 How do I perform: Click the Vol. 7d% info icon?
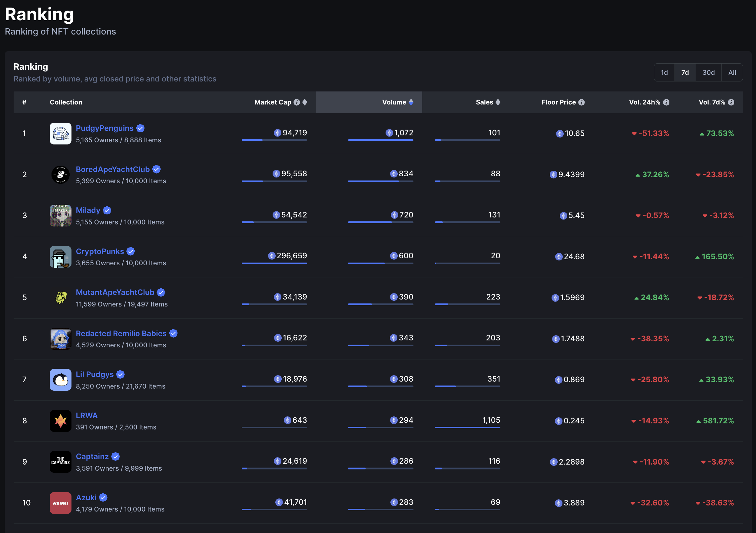click(x=731, y=102)
